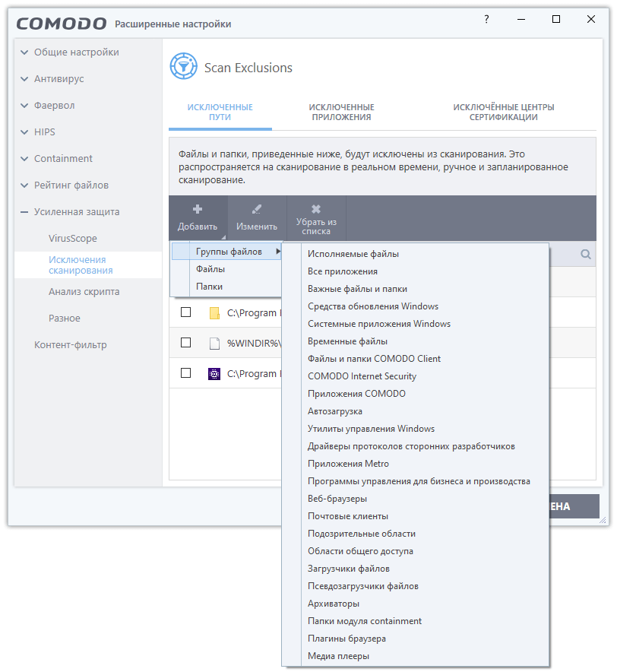Click the search magnifier icon in list header
The width and height of the screenshot is (617, 672).
point(586,255)
